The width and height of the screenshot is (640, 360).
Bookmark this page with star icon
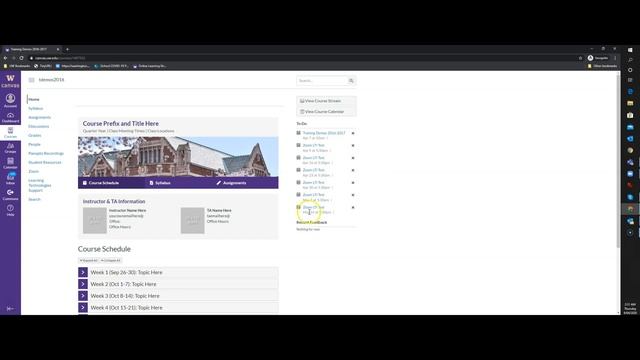(580, 58)
